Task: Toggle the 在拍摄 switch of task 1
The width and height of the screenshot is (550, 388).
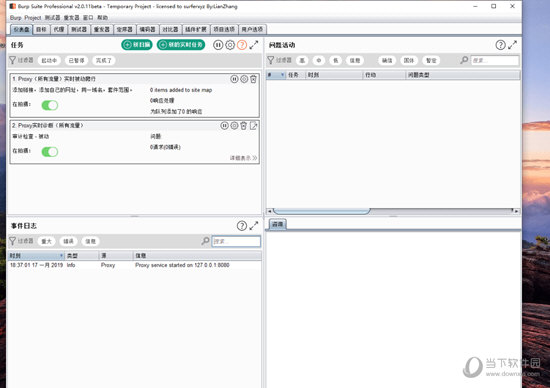Action: [x=50, y=105]
